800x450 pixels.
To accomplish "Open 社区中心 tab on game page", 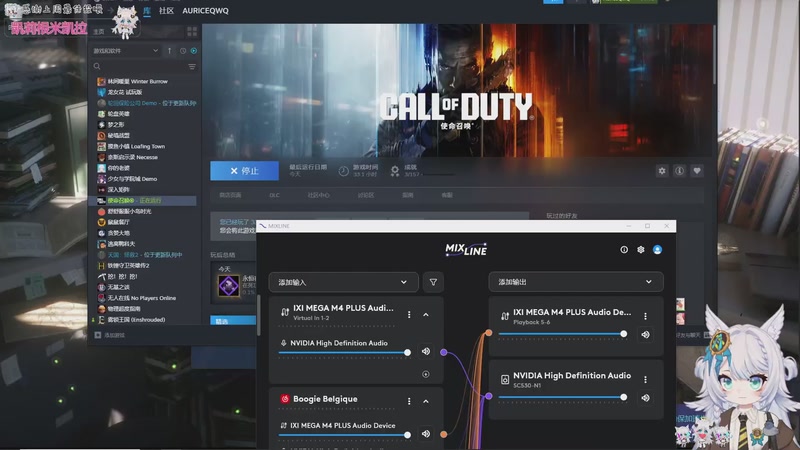I will (318, 195).
